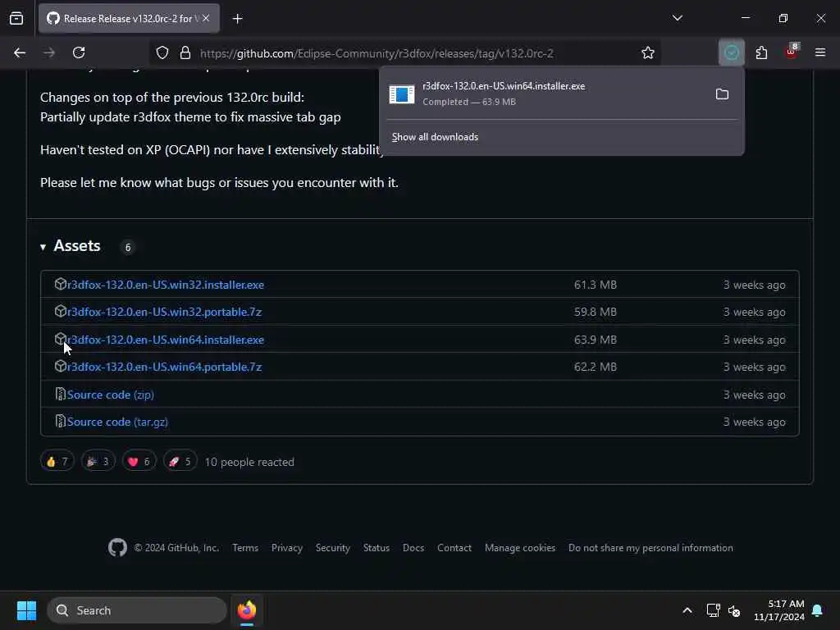Open a new browser tab

pos(237,19)
